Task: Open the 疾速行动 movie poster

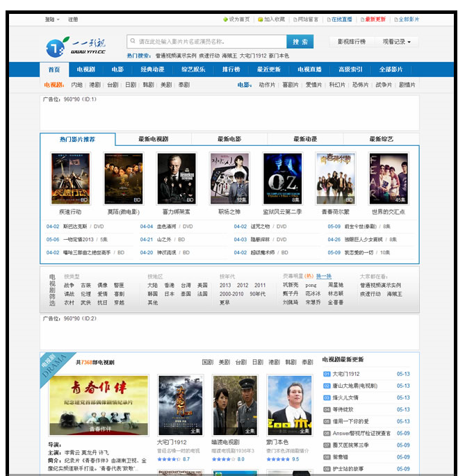Action: click(x=70, y=179)
